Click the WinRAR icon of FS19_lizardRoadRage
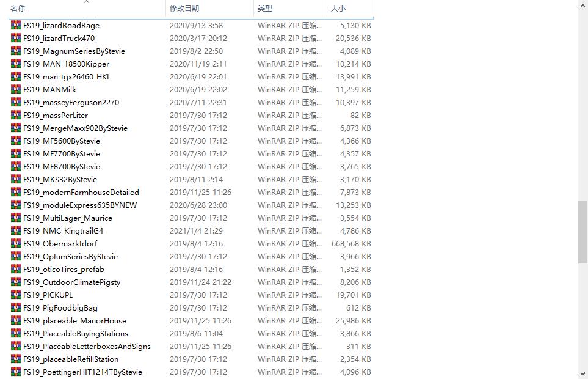 (x=16, y=25)
